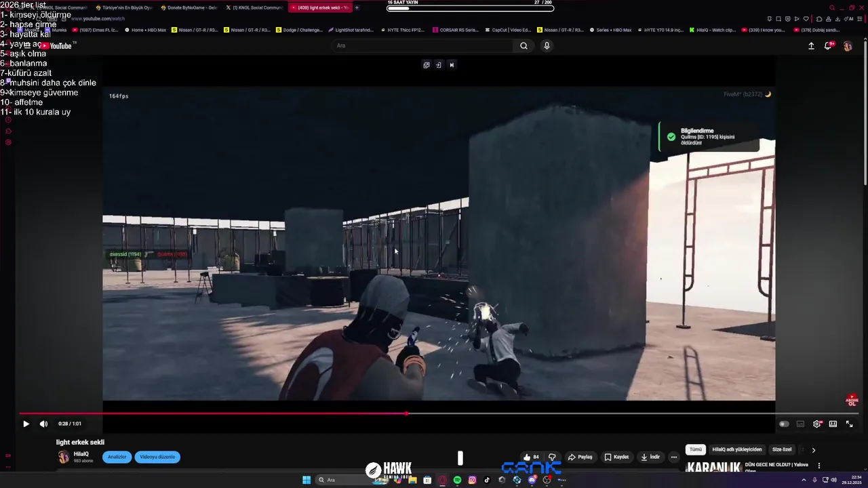This screenshot has height=488, width=868.
Task: Select the Tümü filter chip
Action: click(696, 449)
